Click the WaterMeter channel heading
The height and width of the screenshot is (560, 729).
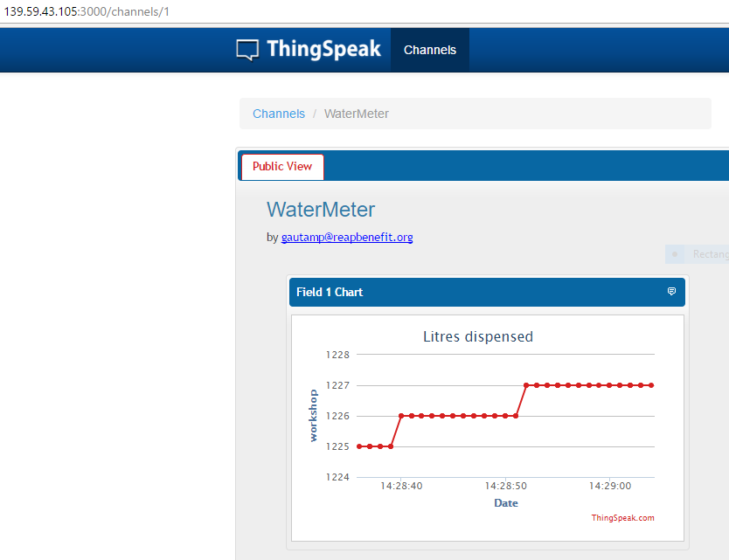point(320,210)
